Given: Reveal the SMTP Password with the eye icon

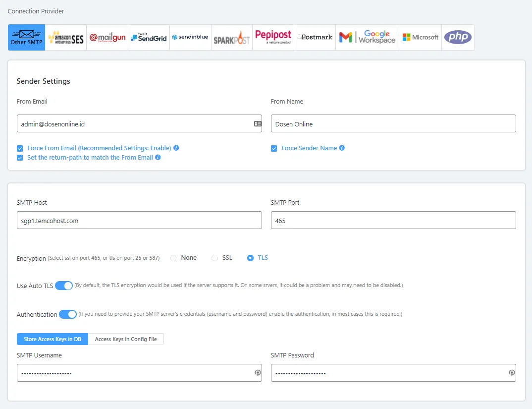Looking at the screenshot, I should [512, 372].
